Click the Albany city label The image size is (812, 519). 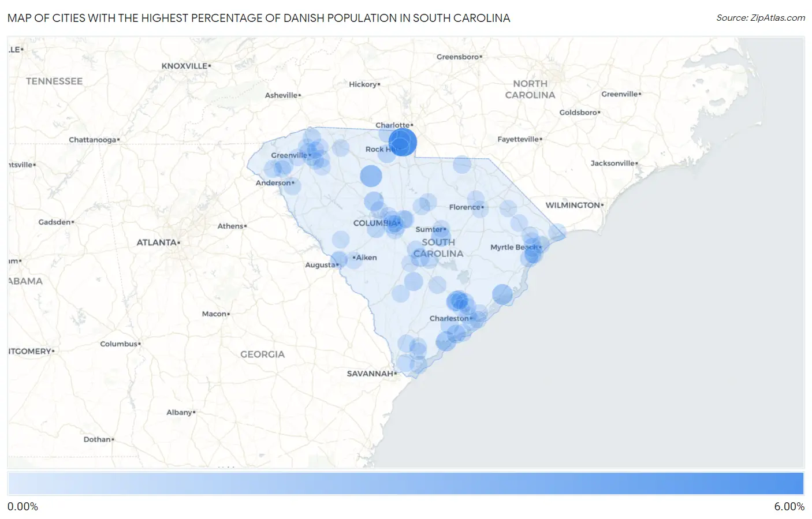click(181, 412)
